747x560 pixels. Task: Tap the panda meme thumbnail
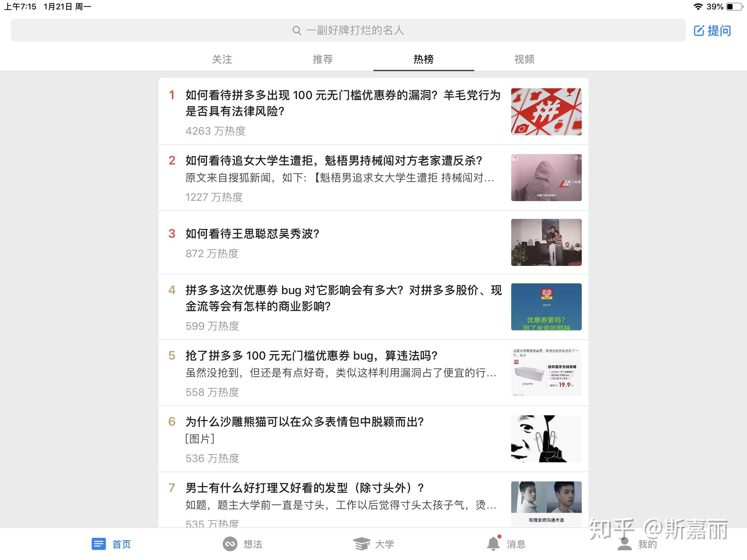(546, 438)
